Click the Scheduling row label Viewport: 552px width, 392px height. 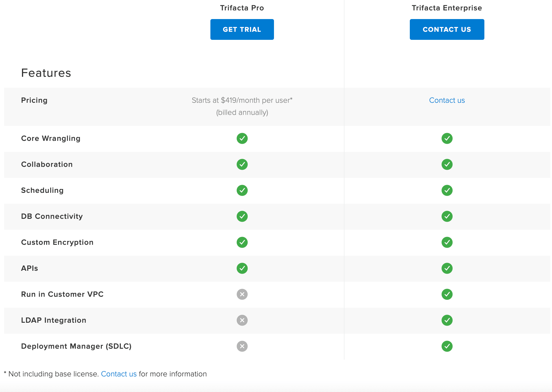click(42, 191)
